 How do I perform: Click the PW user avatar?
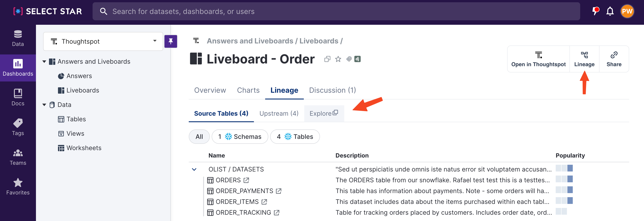point(627,11)
